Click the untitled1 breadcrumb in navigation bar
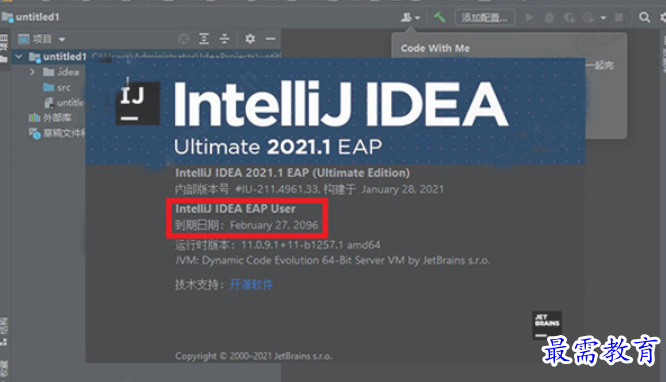The image size is (666, 382). coord(31,17)
